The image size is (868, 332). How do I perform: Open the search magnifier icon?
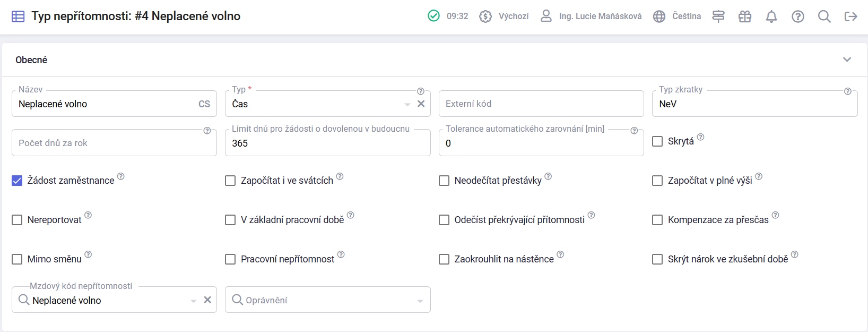tap(824, 16)
